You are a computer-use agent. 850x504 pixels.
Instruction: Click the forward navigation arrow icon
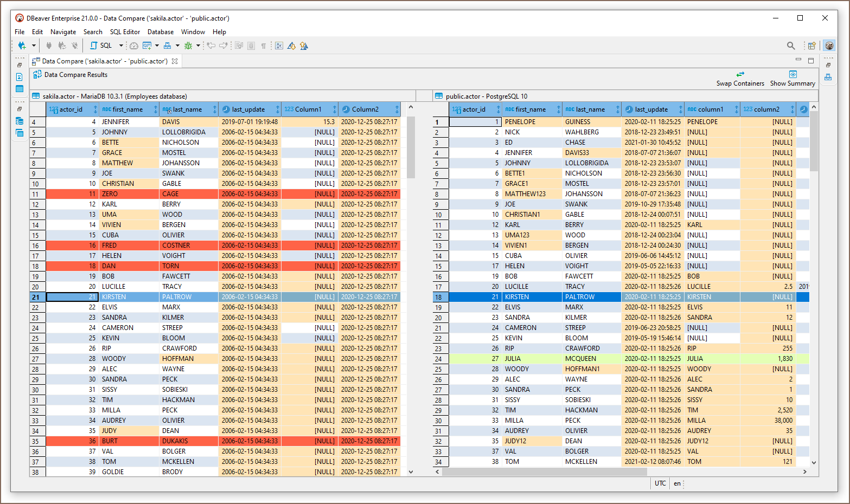[223, 46]
